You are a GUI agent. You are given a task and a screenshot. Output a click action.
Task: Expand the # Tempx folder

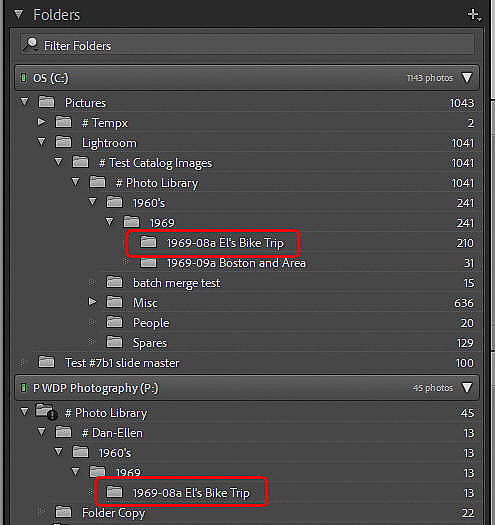point(42,122)
